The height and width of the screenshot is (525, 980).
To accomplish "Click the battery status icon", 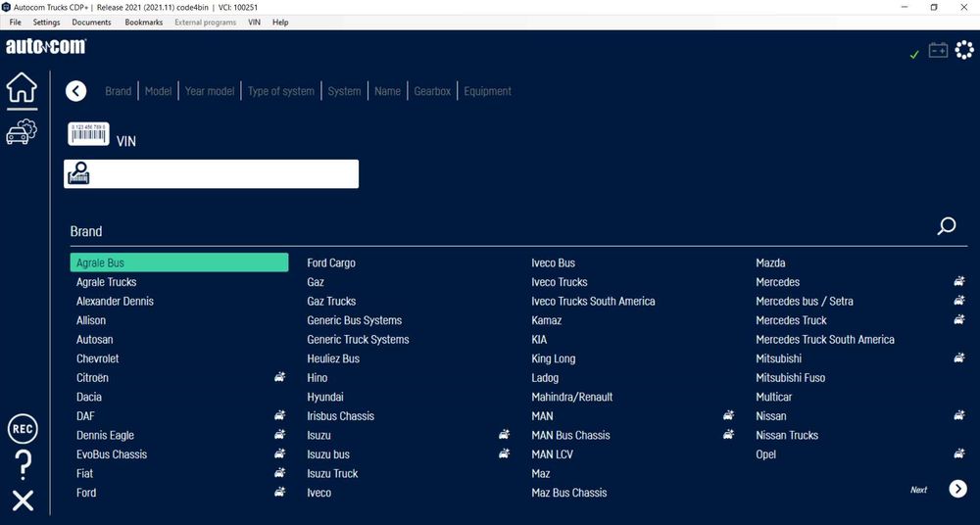I will pyautogui.click(x=938, y=50).
